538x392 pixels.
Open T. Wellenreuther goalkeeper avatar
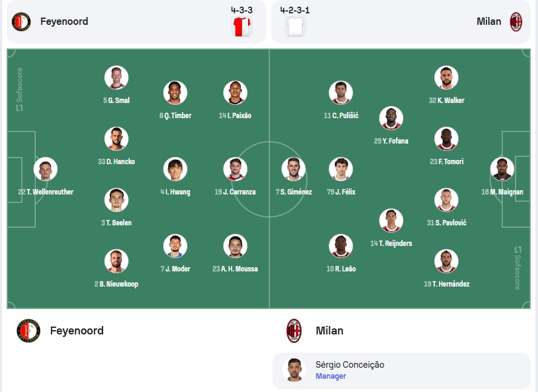[45, 169]
